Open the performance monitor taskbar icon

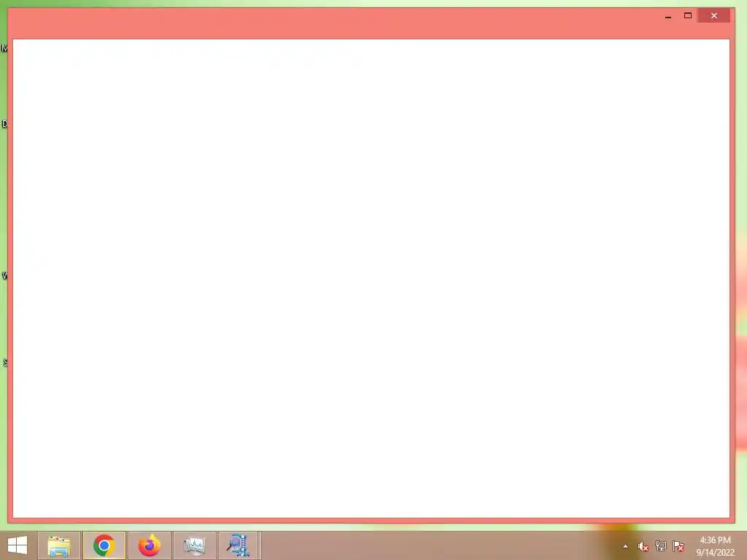click(x=194, y=545)
